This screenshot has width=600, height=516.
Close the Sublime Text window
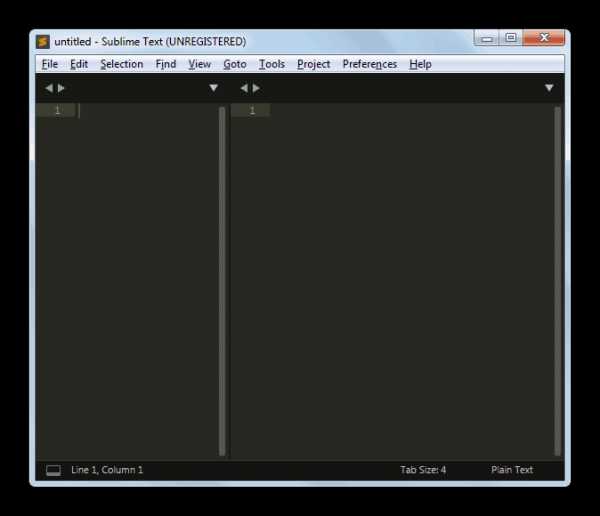[x=544, y=38]
